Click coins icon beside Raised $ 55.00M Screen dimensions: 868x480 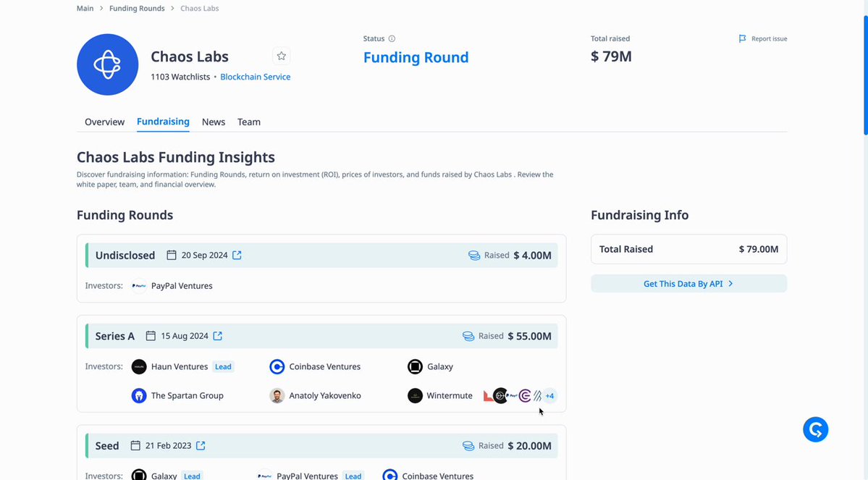(468, 336)
